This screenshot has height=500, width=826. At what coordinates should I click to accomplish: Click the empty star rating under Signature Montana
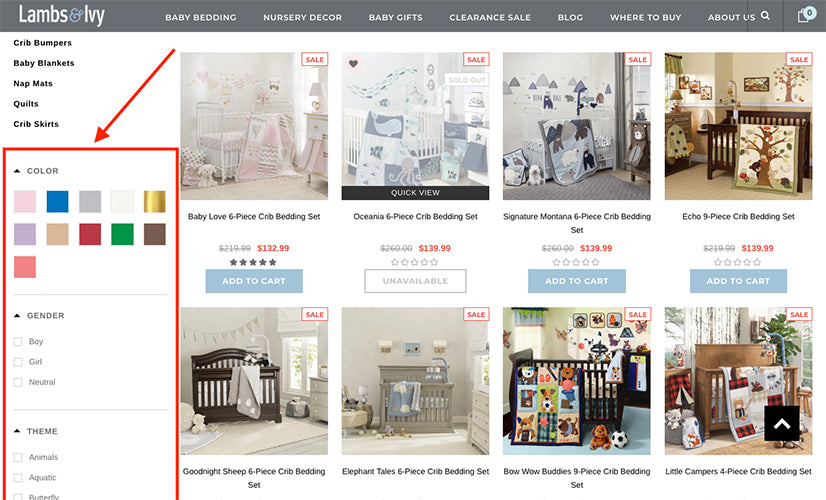click(x=576, y=262)
